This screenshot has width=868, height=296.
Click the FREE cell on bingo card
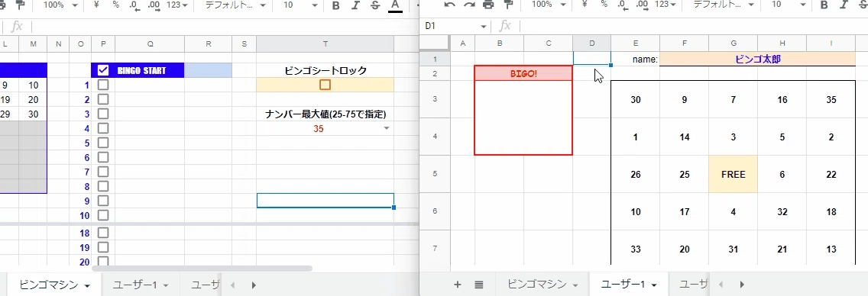733,175
